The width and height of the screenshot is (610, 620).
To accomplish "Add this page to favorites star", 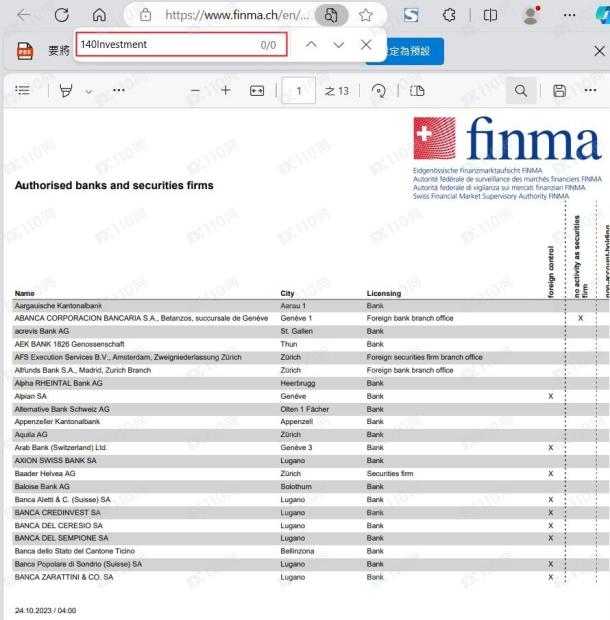I will point(366,15).
